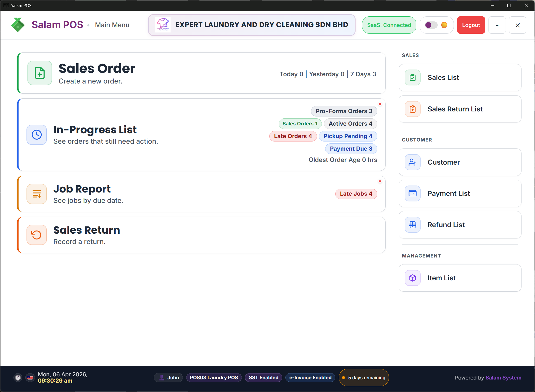Click the Refund List grid icon
535x392 pixels.
413,225
